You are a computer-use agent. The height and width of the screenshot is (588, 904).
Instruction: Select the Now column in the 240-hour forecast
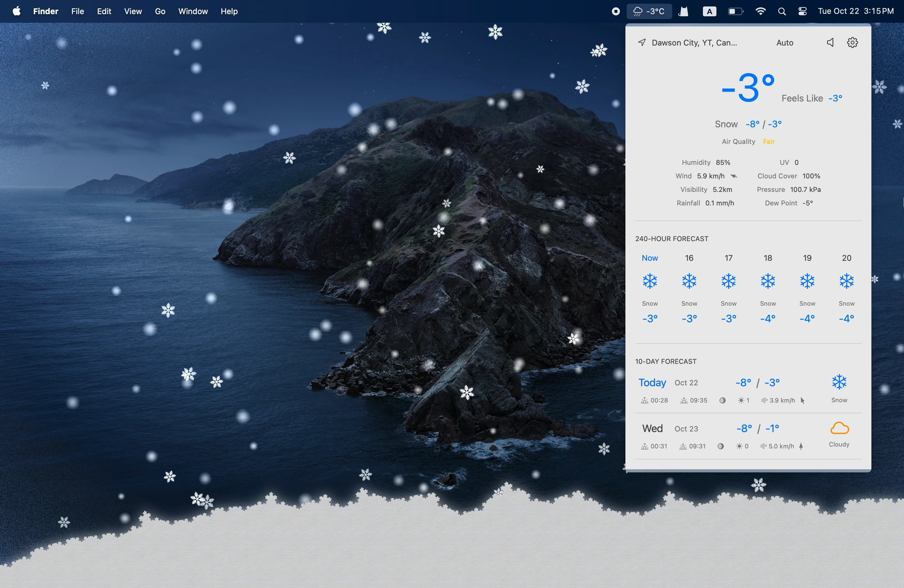(650, 258)
